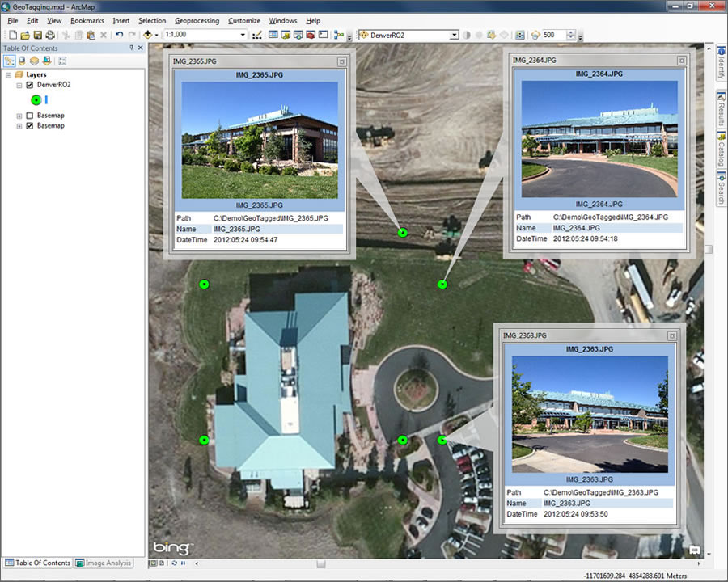Image resolution: width=728 pixels, height=582 pixels.
Task: Close the IMG_2364.JPG popup
Action: click(x=682, y=61)
